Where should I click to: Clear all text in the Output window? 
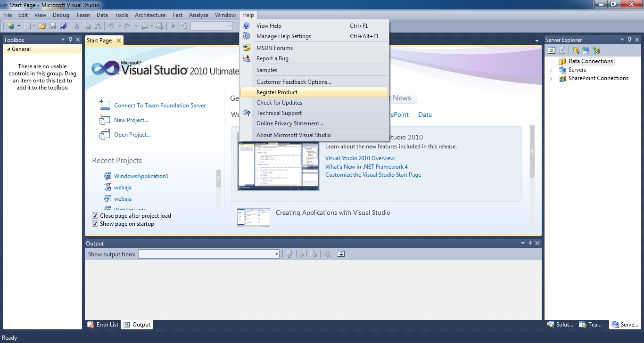pyautogui.click(x=327, y=253)
